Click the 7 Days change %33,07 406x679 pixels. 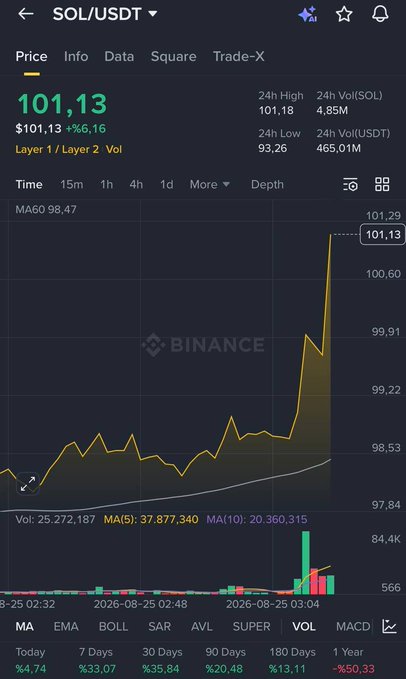(97, 669)
